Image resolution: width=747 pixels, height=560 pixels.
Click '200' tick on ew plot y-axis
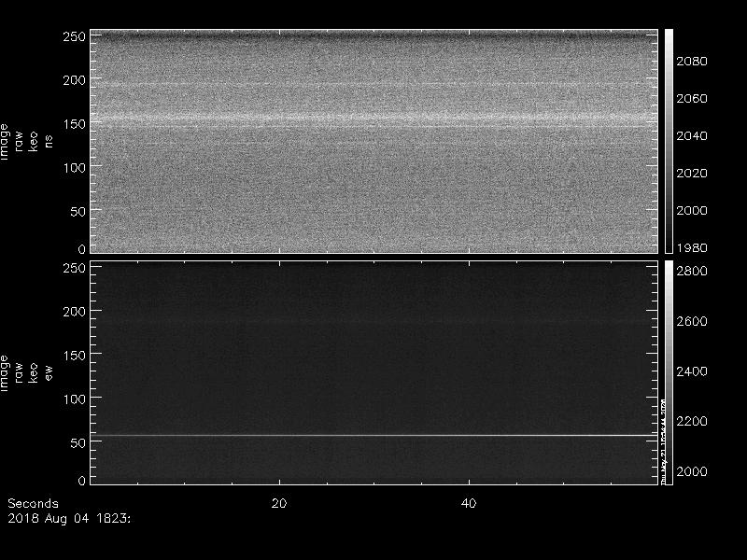[75, 312]
